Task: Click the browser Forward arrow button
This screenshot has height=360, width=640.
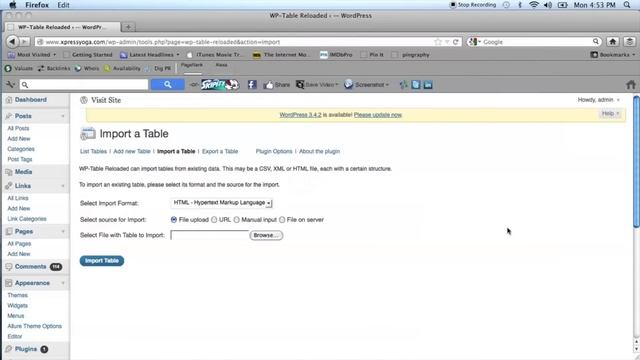Action: click(24, 42)
